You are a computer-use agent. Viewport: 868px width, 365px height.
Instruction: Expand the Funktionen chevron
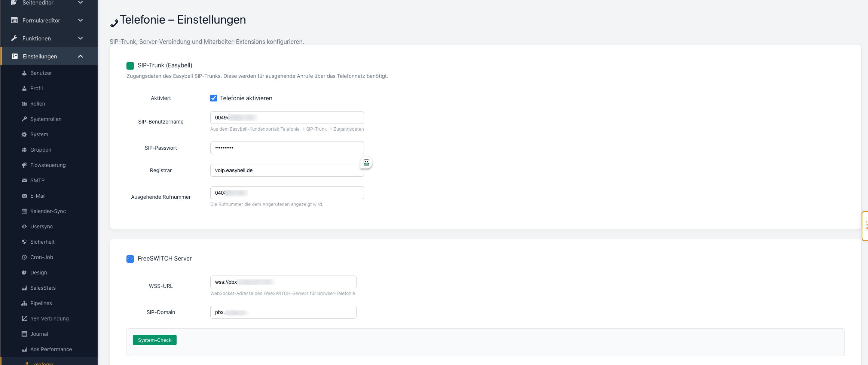click(x=80, y=38)
